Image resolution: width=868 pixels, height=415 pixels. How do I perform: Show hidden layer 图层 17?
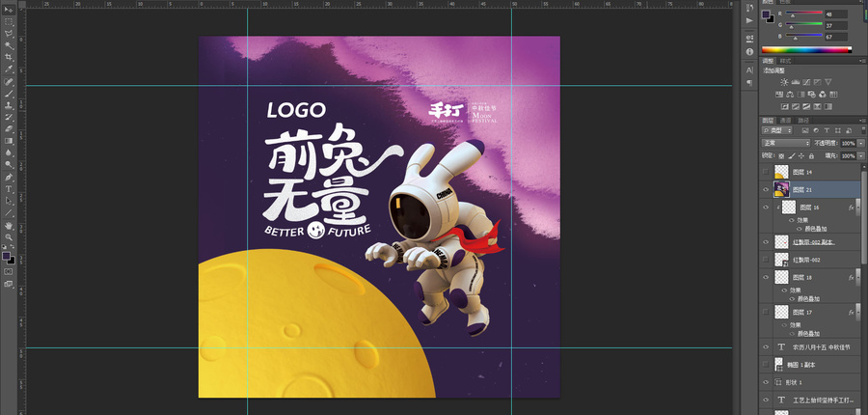click(x=766, y=312)
